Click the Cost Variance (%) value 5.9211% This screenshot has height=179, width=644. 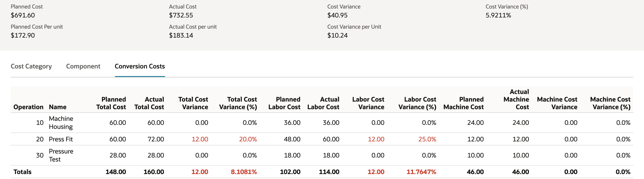click(x=498, y=15)
